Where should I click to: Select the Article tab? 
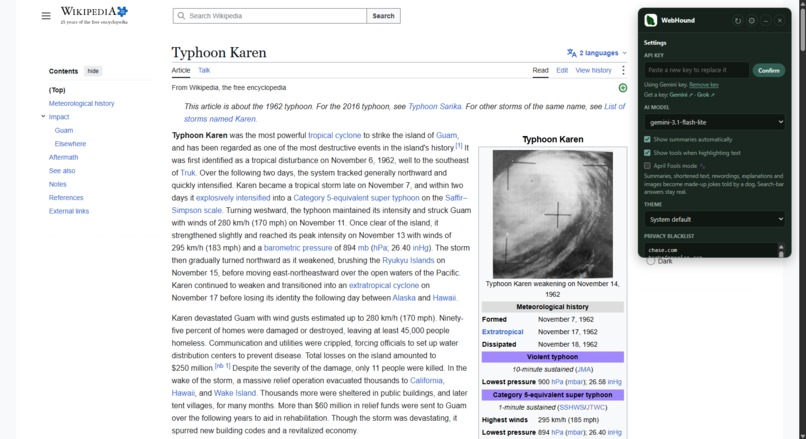coord(181,70)
